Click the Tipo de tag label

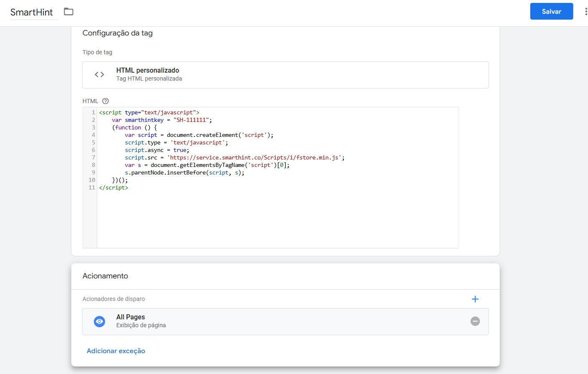tap(97, 52)
